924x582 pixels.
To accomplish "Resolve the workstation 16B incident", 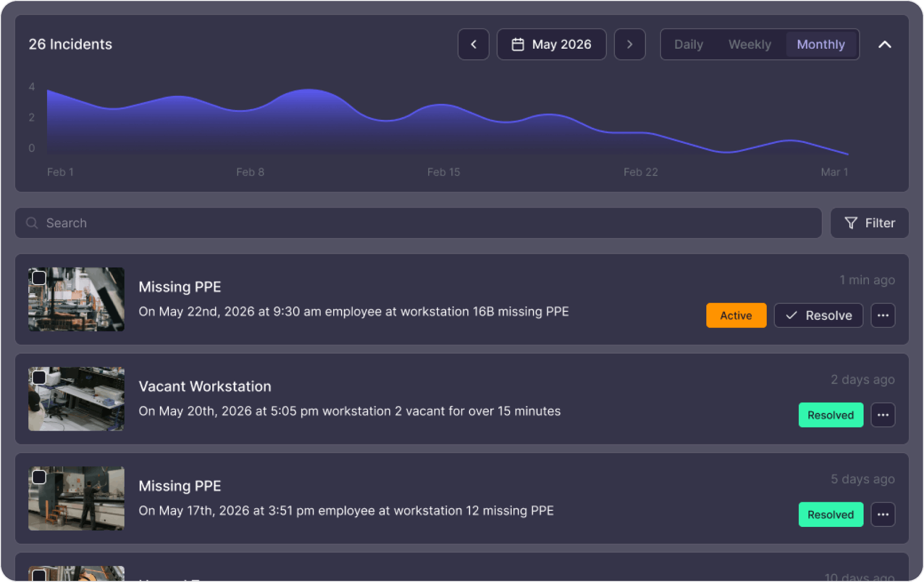I will point(818,316).
